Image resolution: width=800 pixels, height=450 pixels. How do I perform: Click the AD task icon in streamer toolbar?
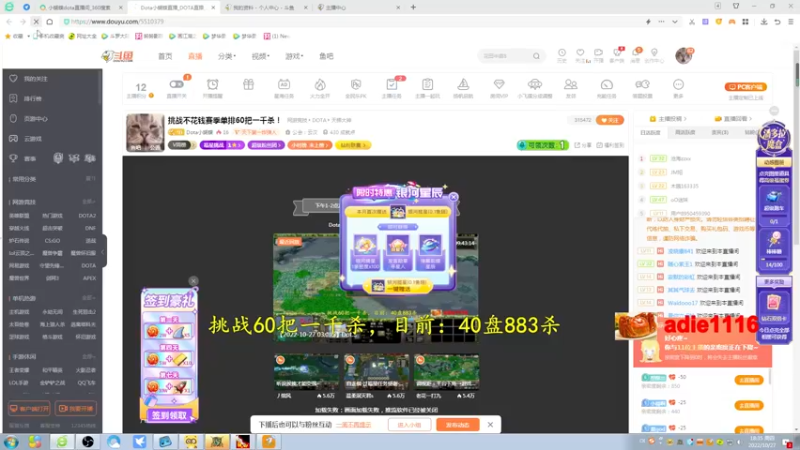[x=284, y=85]
